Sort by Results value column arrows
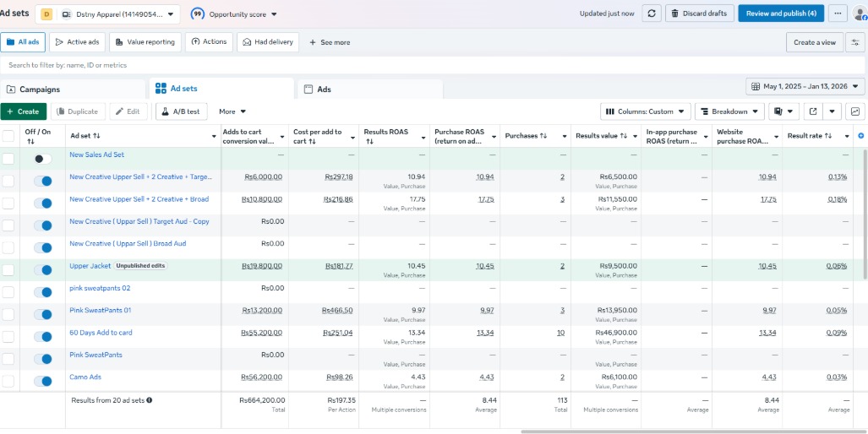Screen dimensions: 868x434 tap(624, 135)
